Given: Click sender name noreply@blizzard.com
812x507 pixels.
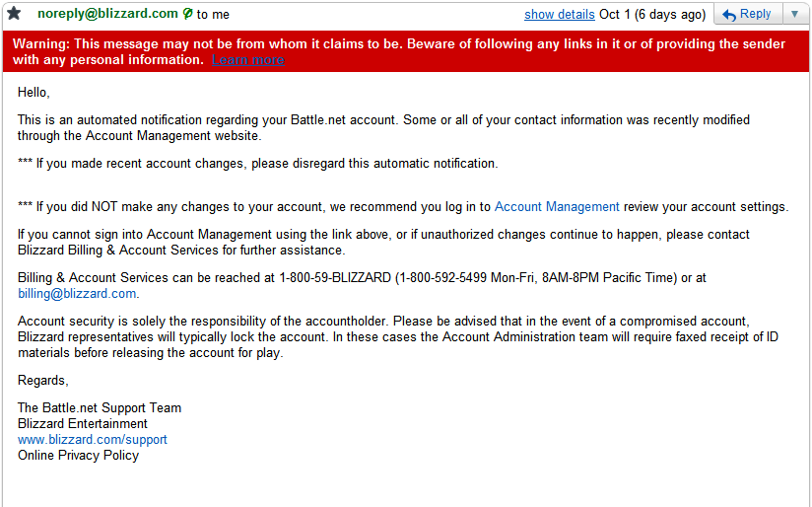Looking at the screenshot, I should pos(107,14).
